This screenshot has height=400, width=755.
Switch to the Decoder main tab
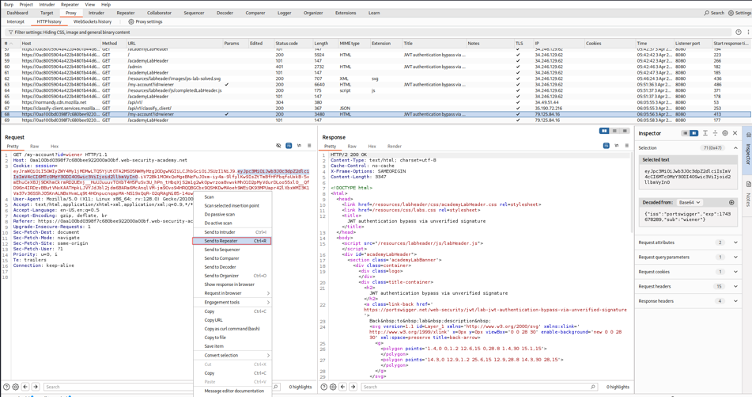[225, 13]
